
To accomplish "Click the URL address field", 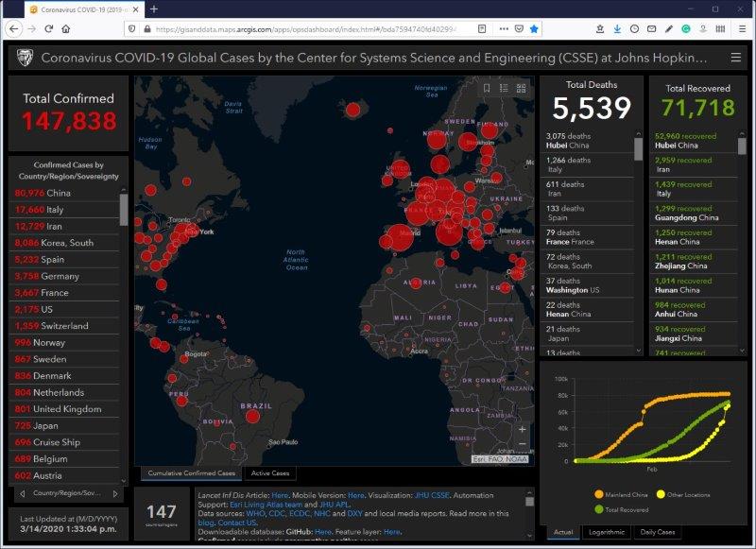I will pyautogui.click(x=306, y=29).
